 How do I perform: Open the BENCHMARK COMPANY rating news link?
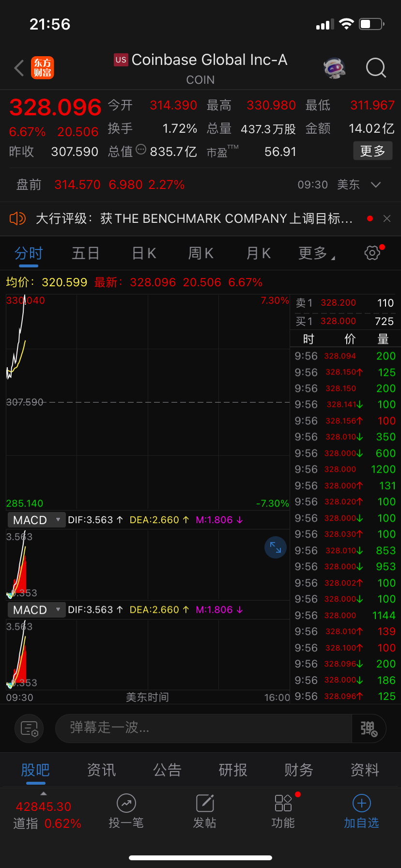[194, 218]
